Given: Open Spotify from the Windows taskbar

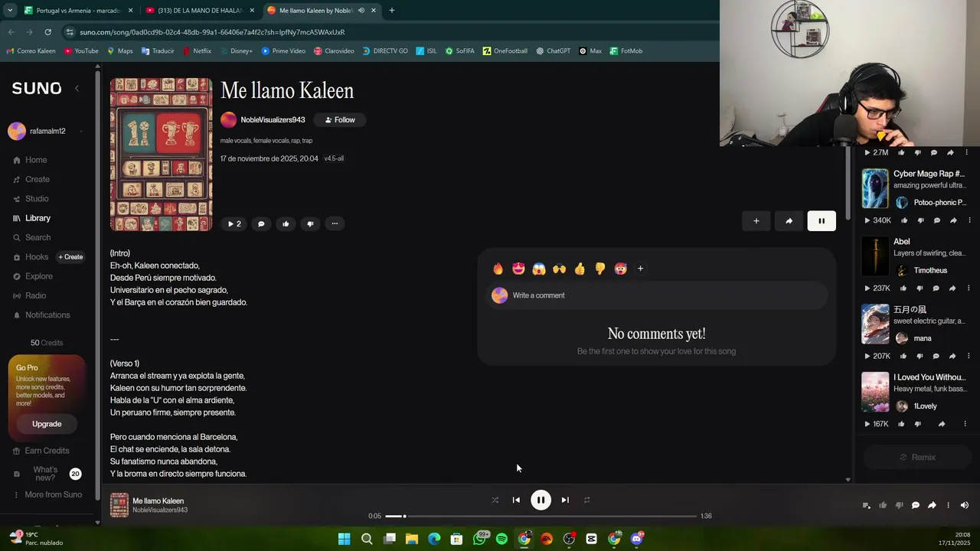Looking at the screenshot, I should [501, 539].
